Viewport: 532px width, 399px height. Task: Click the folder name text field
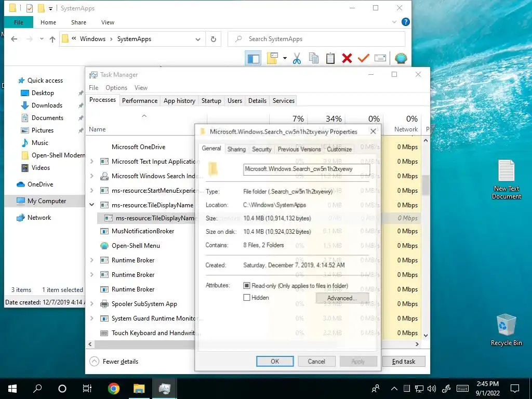tap(307, 169)
